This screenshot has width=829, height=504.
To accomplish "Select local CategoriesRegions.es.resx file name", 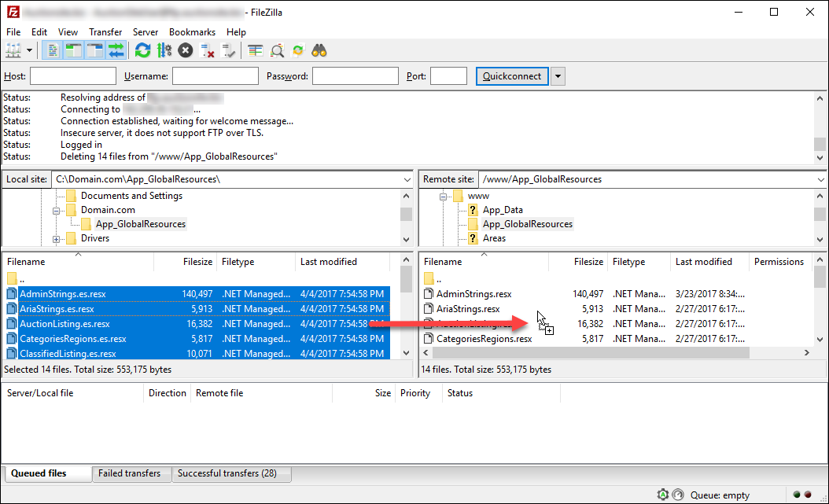I will [73, 339].
